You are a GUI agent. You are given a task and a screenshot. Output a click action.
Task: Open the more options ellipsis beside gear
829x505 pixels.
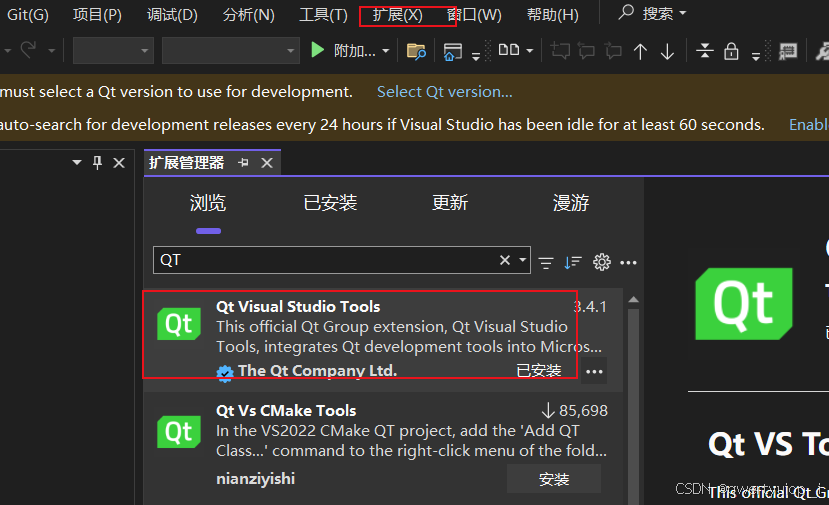(x=628, y=262)
